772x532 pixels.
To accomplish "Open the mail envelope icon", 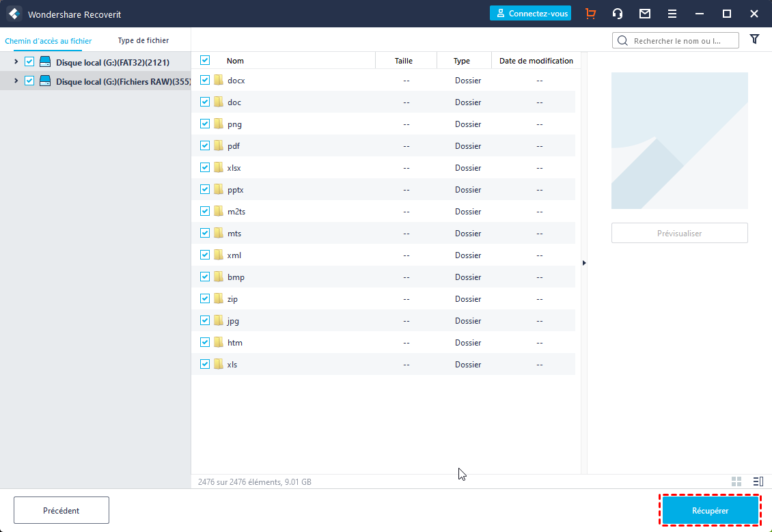I will (644, 14).
